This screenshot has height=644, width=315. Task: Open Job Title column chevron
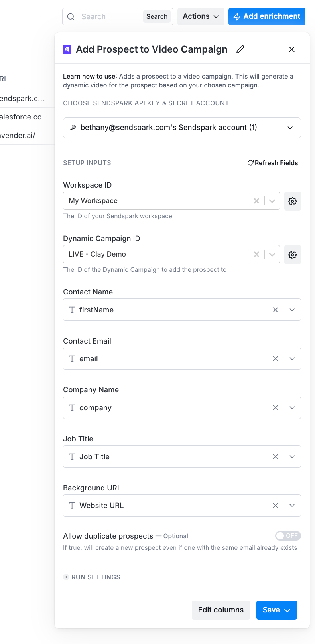coord(292,457)
